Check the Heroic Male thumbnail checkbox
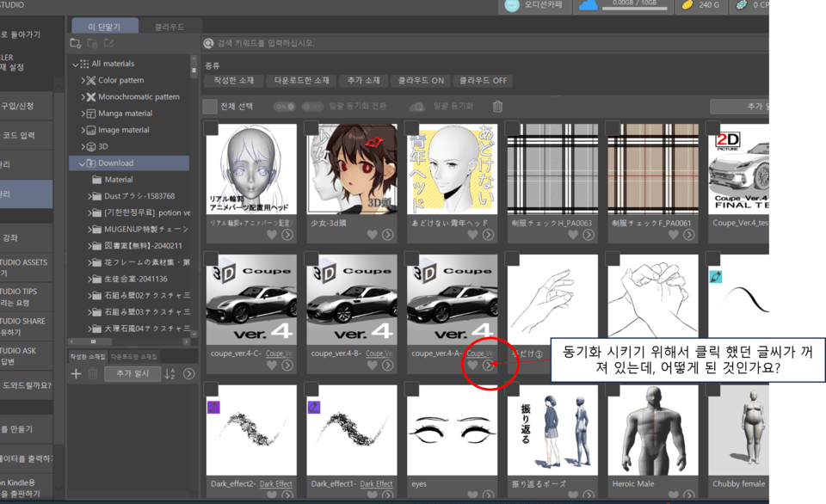Screen dimensions: 826x504 click(x=612, y=389)
